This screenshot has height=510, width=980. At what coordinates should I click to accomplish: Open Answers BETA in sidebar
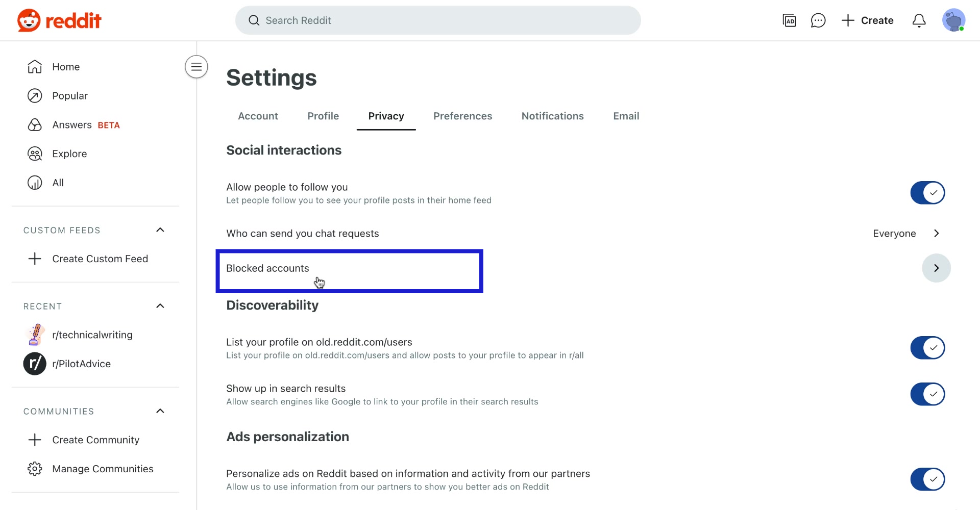coord(72,124)
